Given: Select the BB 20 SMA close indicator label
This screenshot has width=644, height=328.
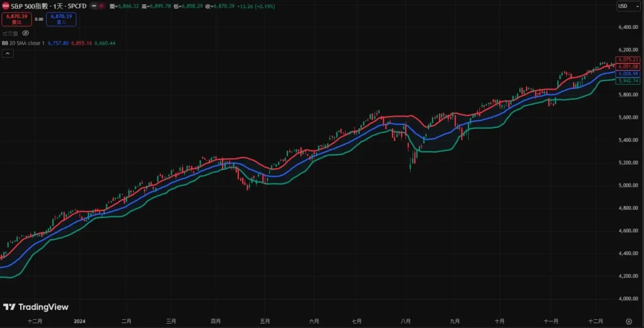Looking at the screenshot, I should click(x=23, y=43).
